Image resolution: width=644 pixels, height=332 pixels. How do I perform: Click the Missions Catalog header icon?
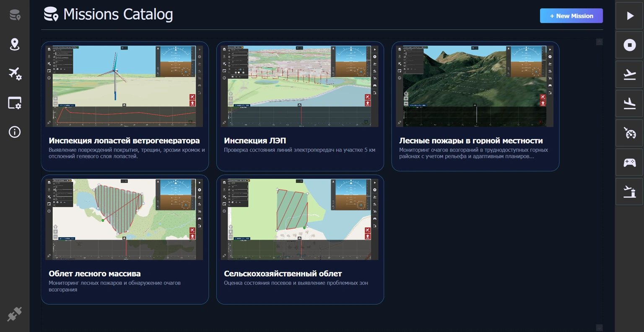[x=51, y=15]
